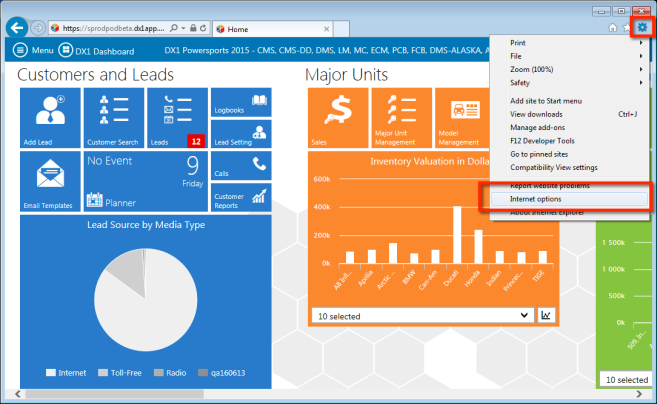Click the browser Forward arrow button
Screen dimensions: 657x404
[x=38, y=28]
